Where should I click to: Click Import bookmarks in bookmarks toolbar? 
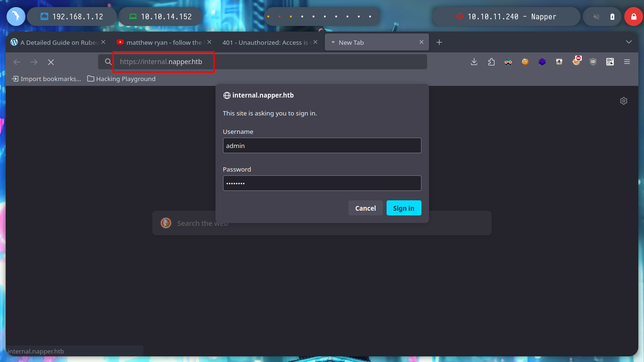[x=46, y=79]
